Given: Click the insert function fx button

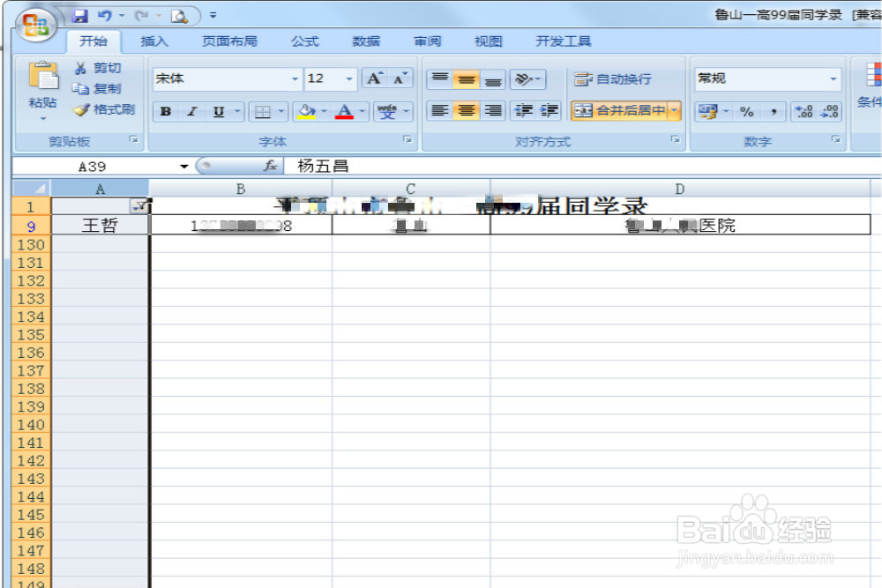Looking at the screenshot, I should click(270, 166).
